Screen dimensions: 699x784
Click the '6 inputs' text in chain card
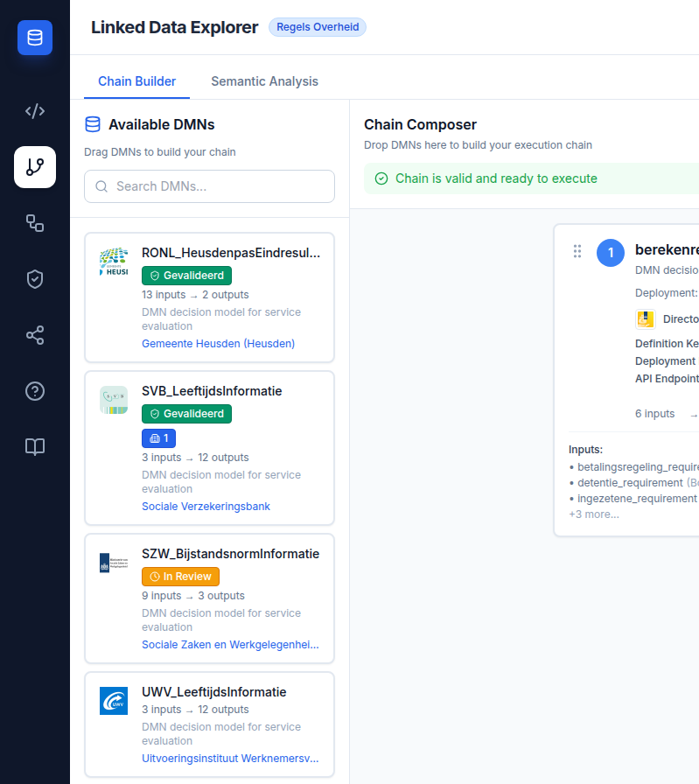654,414
